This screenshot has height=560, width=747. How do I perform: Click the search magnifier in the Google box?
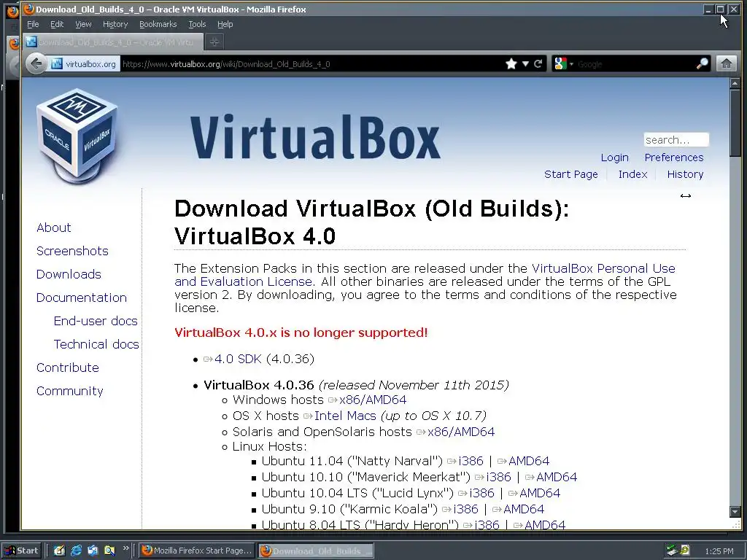[x=703, y=64]
